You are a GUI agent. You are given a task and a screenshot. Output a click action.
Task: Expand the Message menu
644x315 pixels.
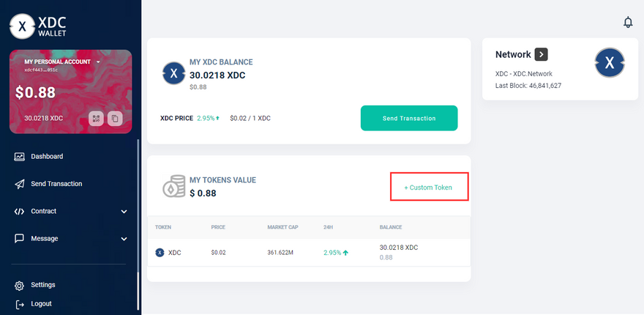(124, 239)
